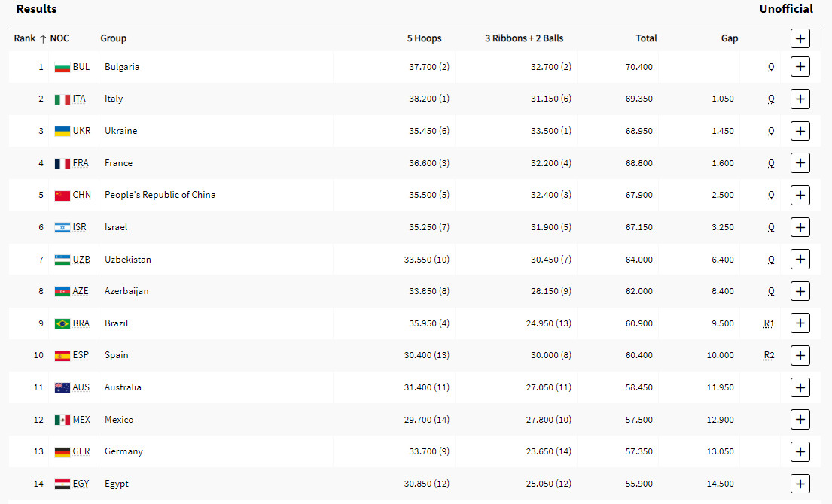This screenshot has height=504, width=832.
Task: Expand Azerbaijan row details
Action: point(800,291)
